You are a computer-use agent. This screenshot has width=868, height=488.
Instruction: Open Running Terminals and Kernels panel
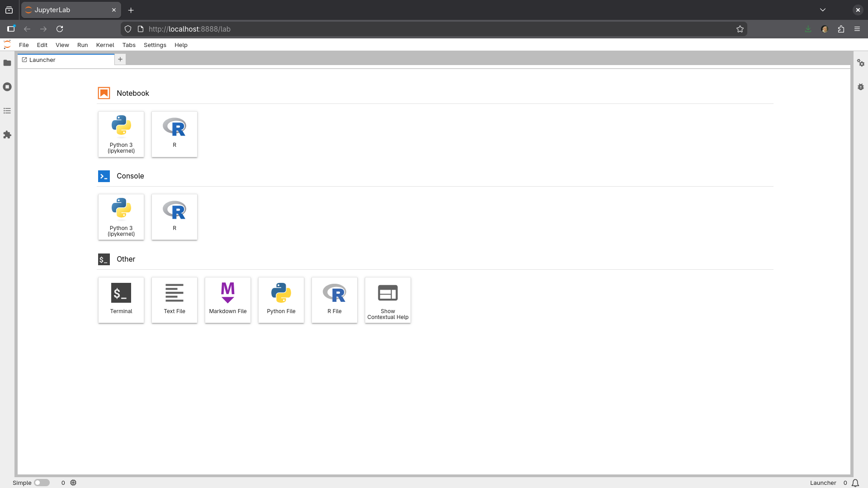tap(7, 87)
